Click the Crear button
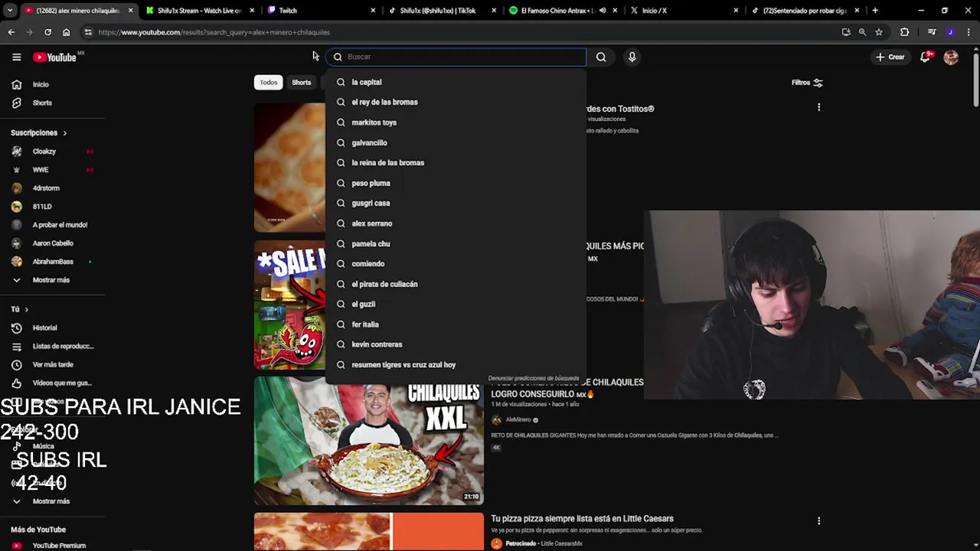 890,57
